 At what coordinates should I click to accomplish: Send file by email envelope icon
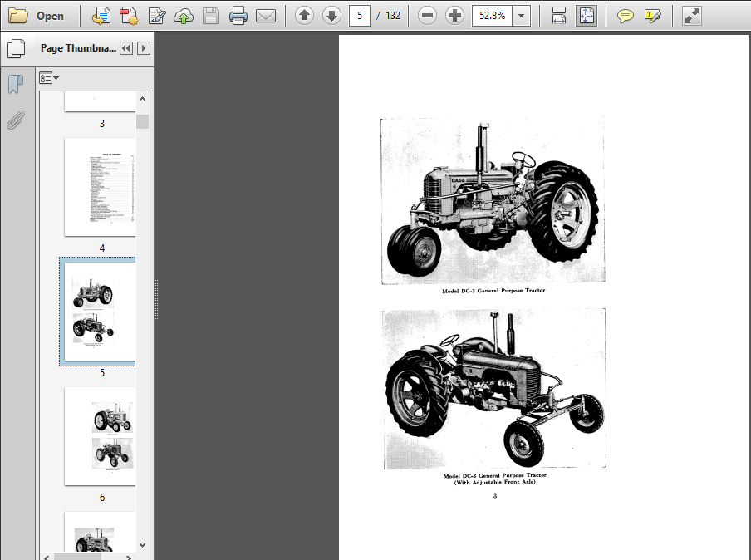click(266, 17)
